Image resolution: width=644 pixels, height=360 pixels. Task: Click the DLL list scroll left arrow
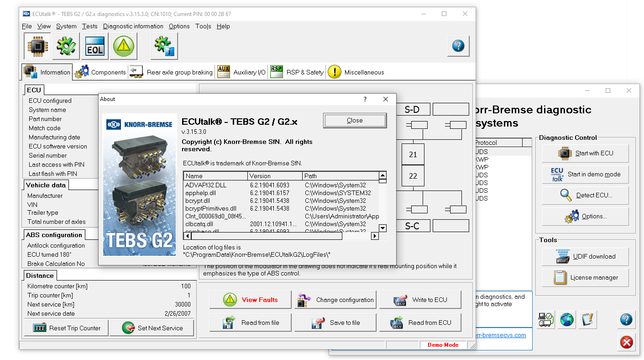187,236
